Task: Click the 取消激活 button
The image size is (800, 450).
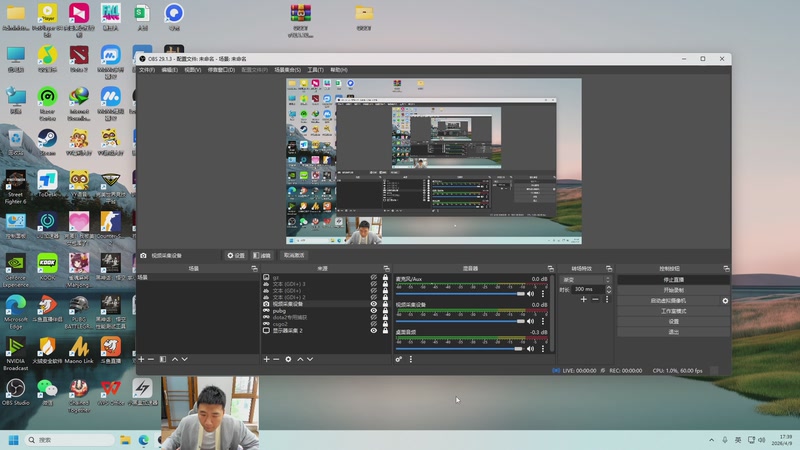Action: click(294, 255)
